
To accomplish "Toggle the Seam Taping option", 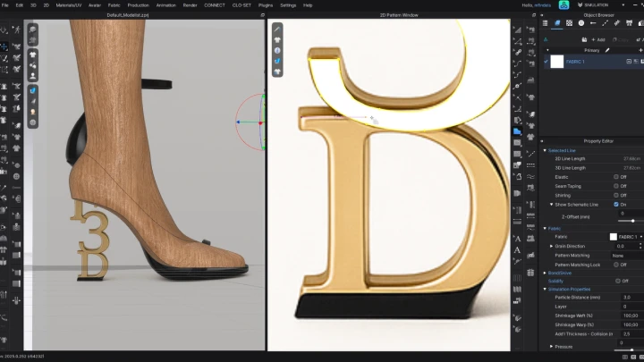I will click(x=616, y=186).
